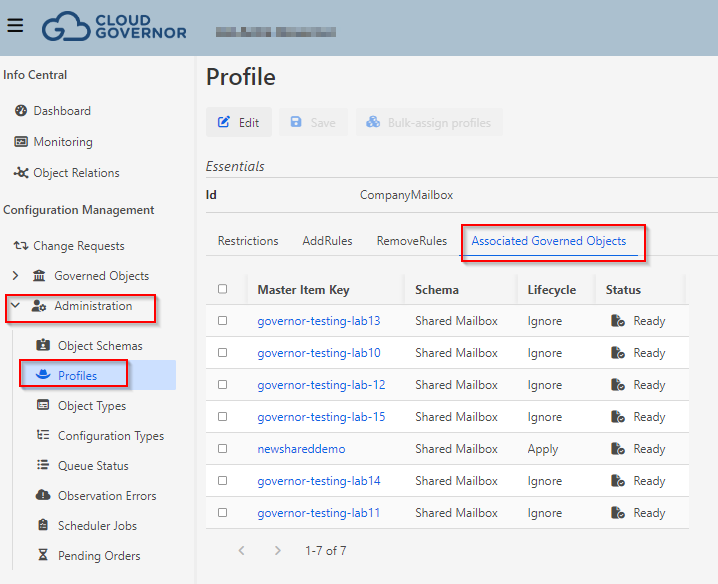Click the status icon for newshareddemo
The height and width of the screenshot is (584, 718).
click(618, 448)
